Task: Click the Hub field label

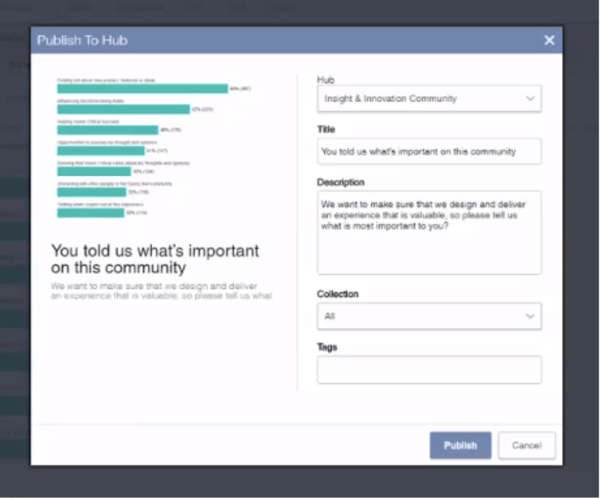Action: [x=325, y=78]
